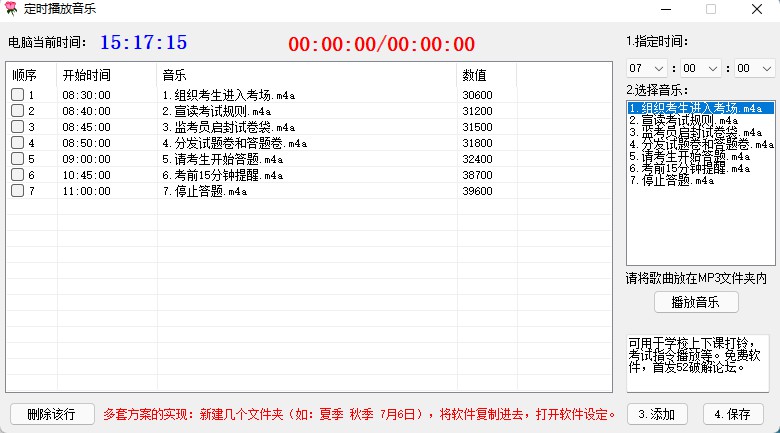Click value 30600 in 数值 column
Viewport: 780px width, 433px height.
(477, 95)
